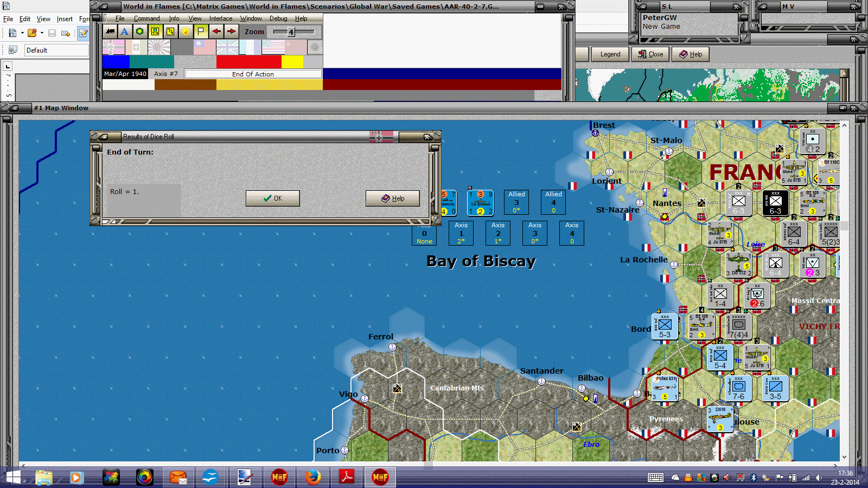The width and height of the screenshot is (868, 488).
Task: Select the Potez 631 aircraft counter
Action: [665, 388]
